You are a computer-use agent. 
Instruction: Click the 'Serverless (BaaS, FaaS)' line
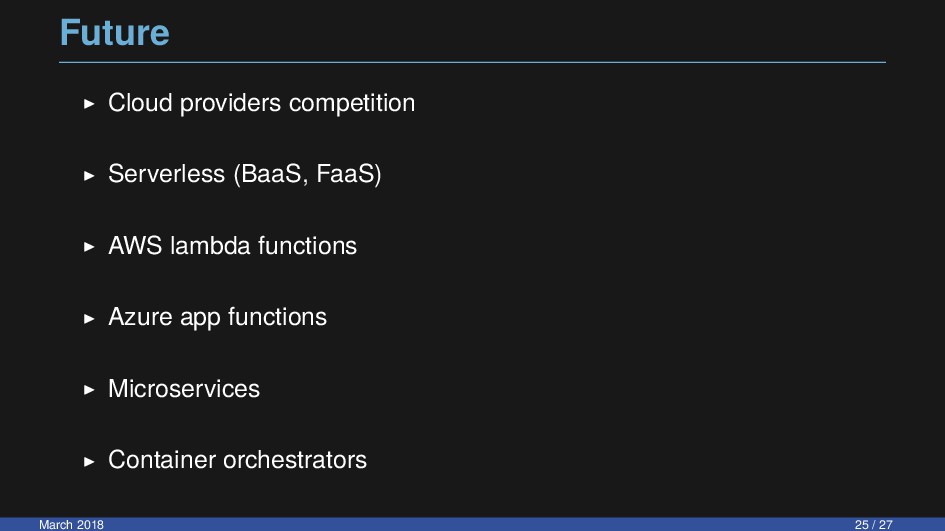click(x=245, y=174)
